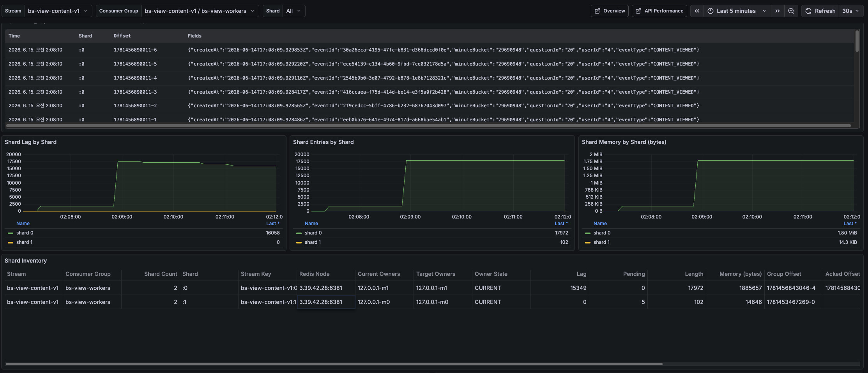Sort Shard Inventory by Lag column header
The height and width of the screenshot is (373, 868).
point(581,274)
